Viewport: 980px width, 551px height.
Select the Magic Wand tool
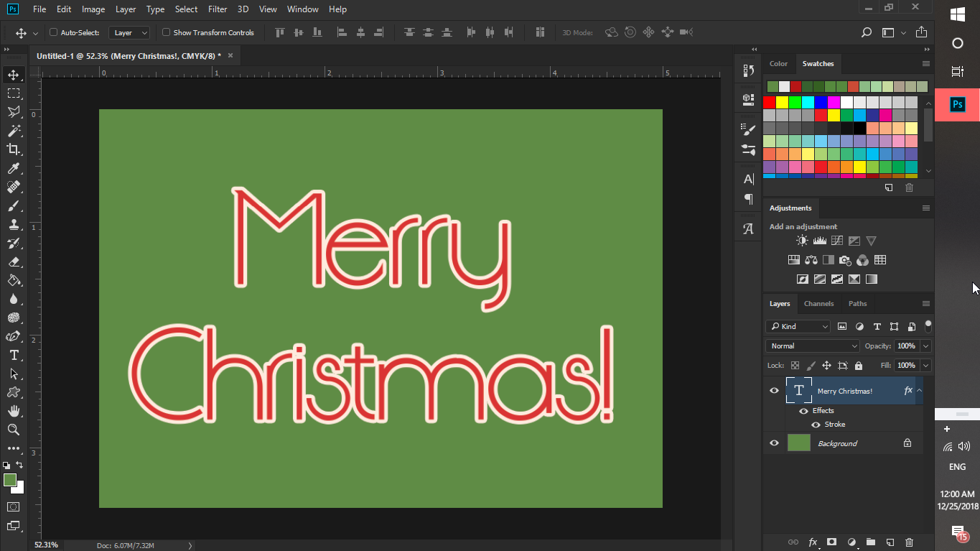(14, 131)
